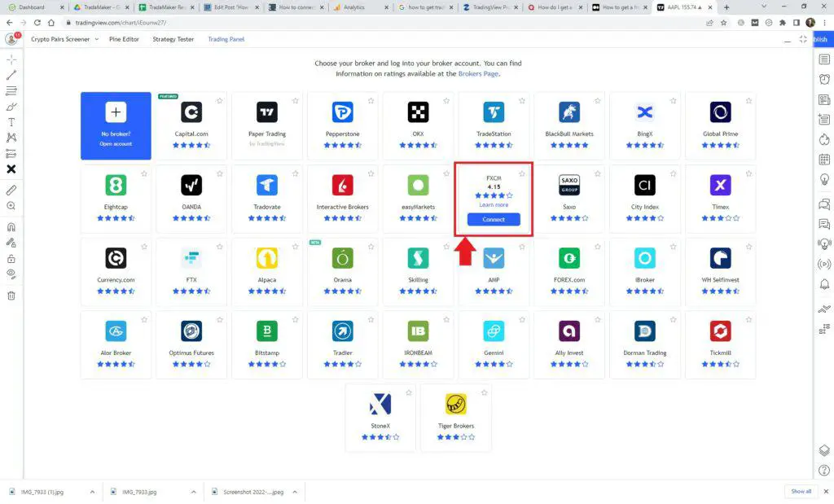Expand IMG_7933.jpg download options arrow

(x=193, y=492)
